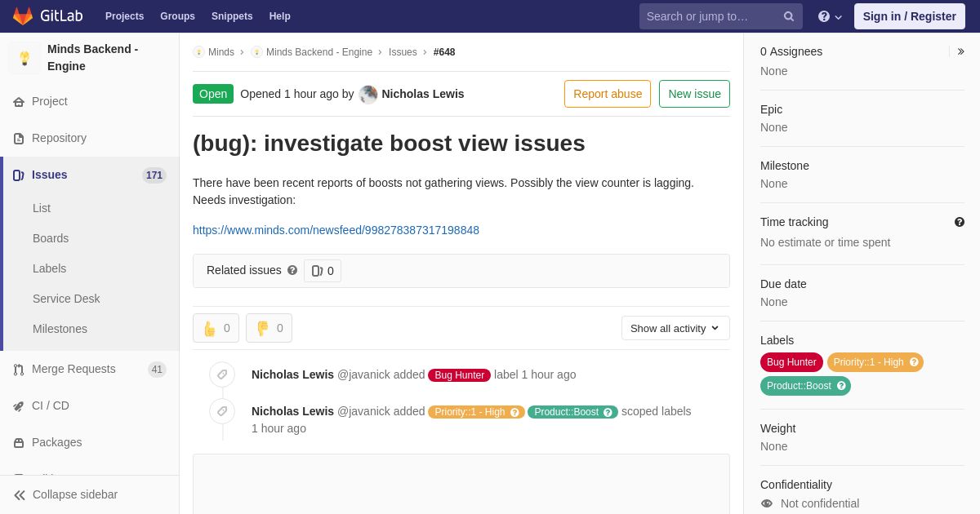Screen dimensions: 980x514
Task: Click the Time tracking help icon
Action: 960,222
